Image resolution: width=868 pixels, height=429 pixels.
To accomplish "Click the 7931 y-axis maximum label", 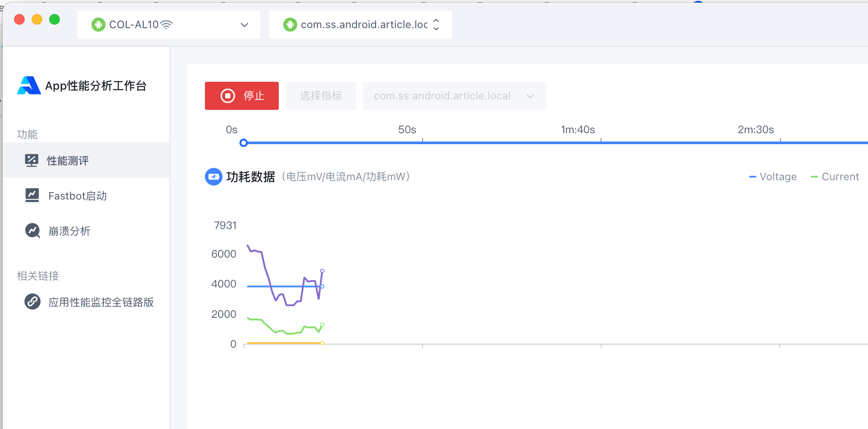I will click(225, 225).
